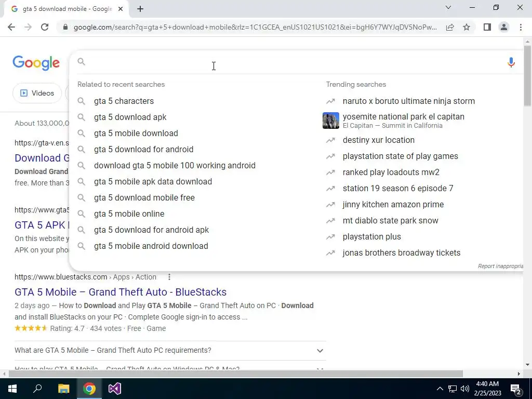The image size is (532, 399).
Task: View site info via padlock icon
Action: click(65, 27)
